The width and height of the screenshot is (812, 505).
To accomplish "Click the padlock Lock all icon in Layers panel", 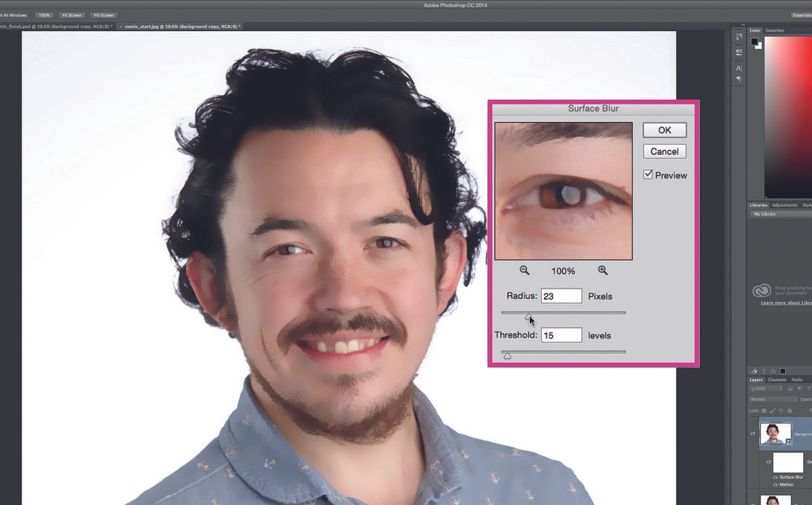I will click(x=790, y=410).
